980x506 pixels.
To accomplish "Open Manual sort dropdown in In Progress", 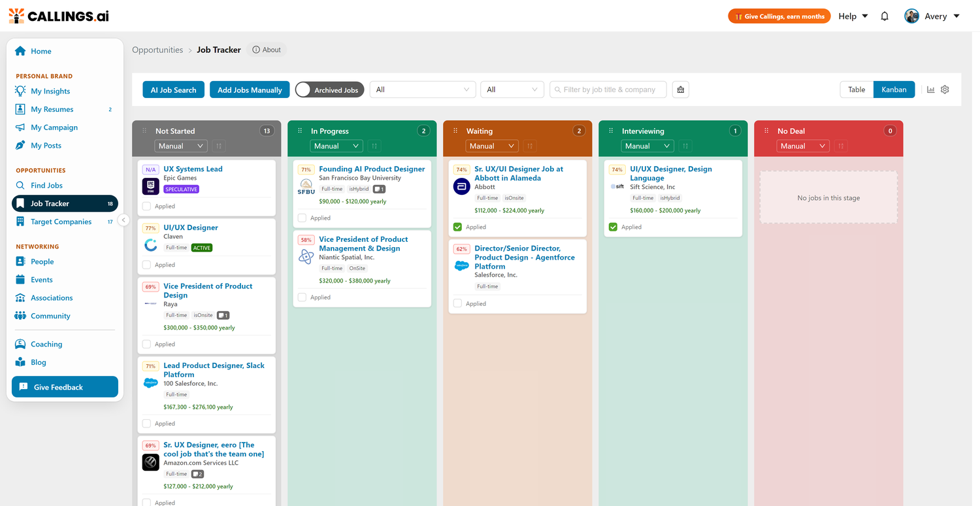I will coord(336,146).
